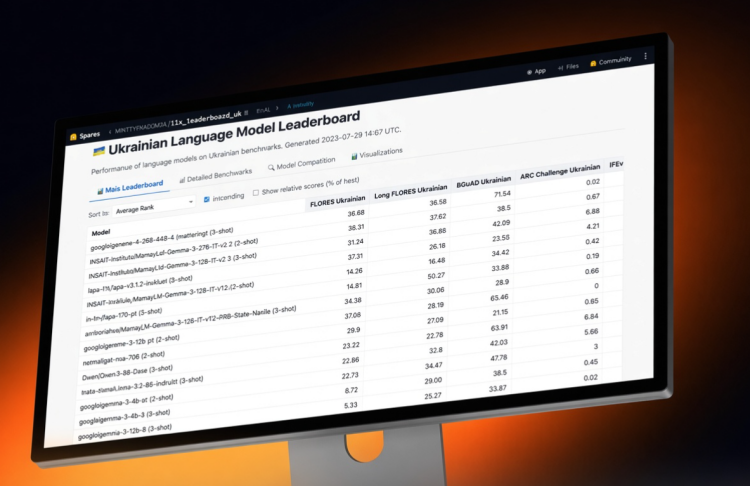This screenshot has height=486, width=750.
Task: Select the netmaligat-noa-706 (2-shot) row
Action: tap(123, 358)
